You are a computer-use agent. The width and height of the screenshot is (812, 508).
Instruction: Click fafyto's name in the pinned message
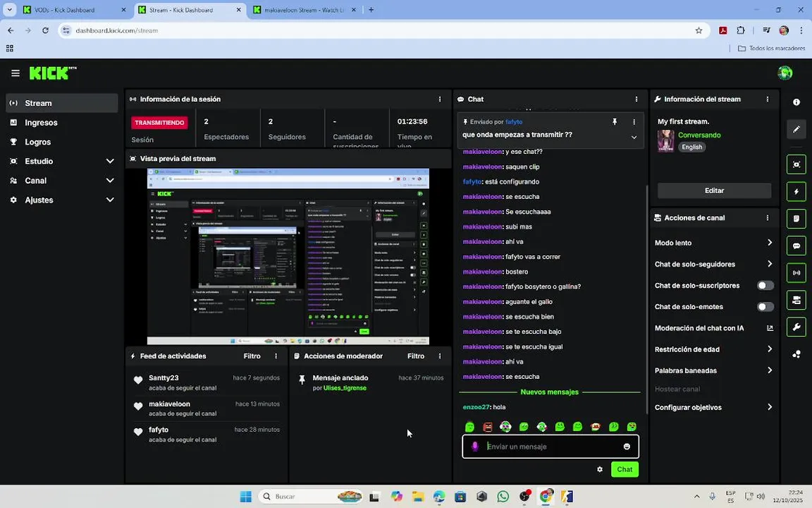[514, 122]
